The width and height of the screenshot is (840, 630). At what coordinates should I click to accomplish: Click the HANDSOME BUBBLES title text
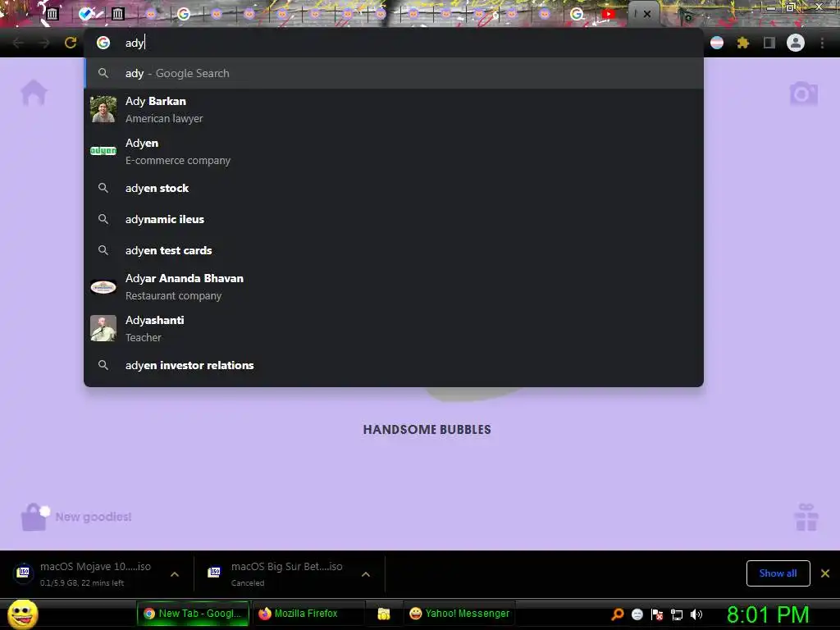coord(427,430)
